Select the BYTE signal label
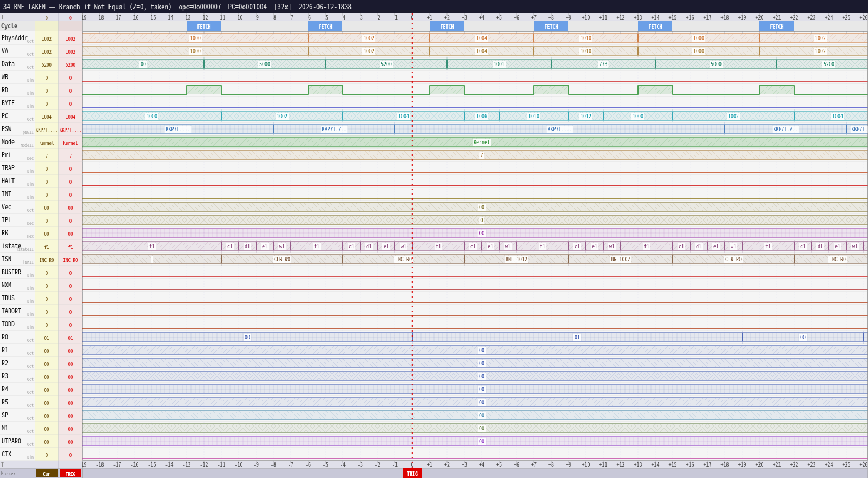 [x=8, y=103]
